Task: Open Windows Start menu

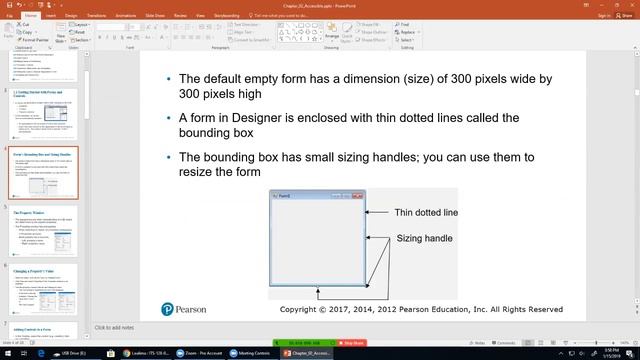Action: 8,353
